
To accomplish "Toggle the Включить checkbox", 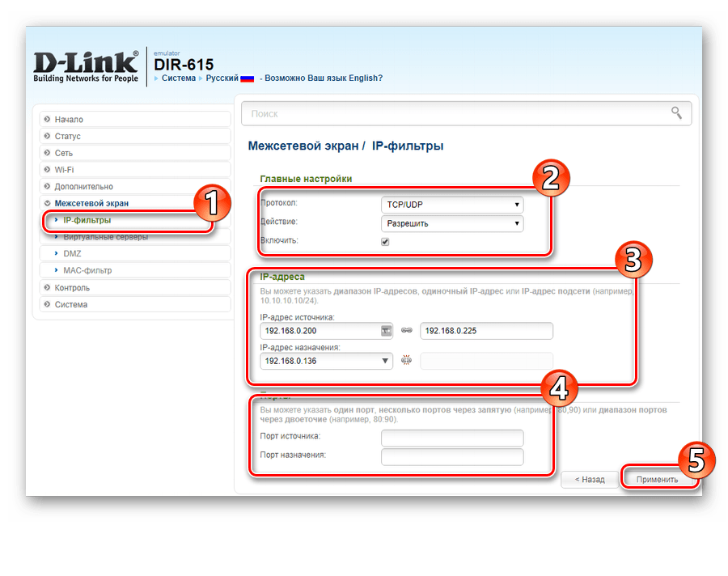I will (385, 242).
